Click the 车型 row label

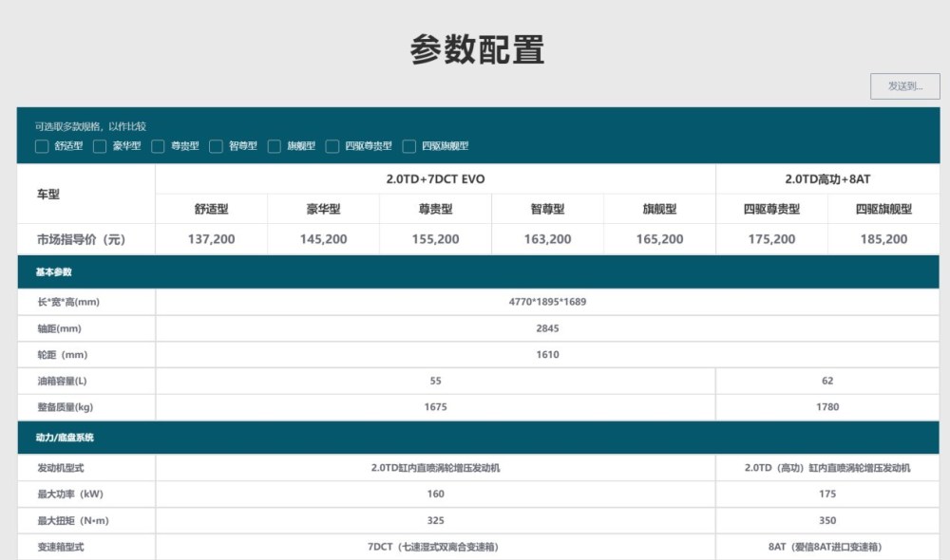(x=48, y=195)
